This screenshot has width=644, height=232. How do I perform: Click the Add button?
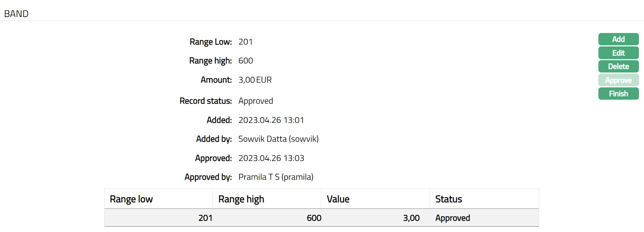coord(618,39)
